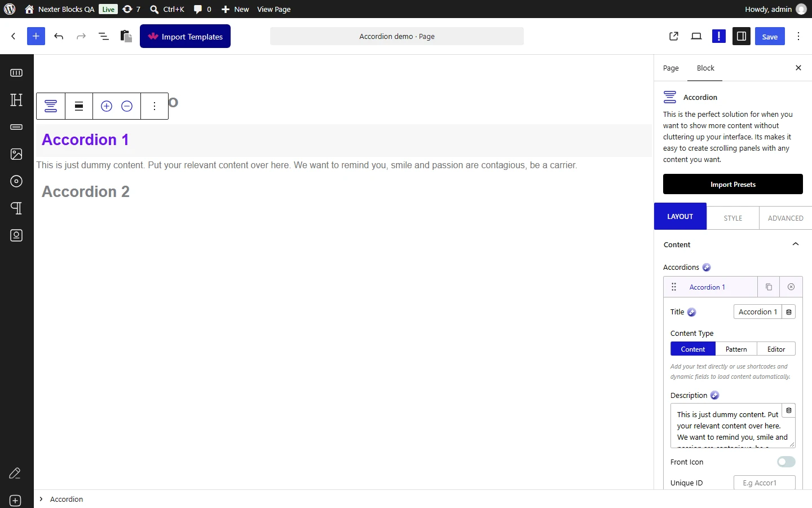Viewport: 812px width, 508px height.
Task: Open the Accordion demo · Page command bar
Action: point(397,36)
